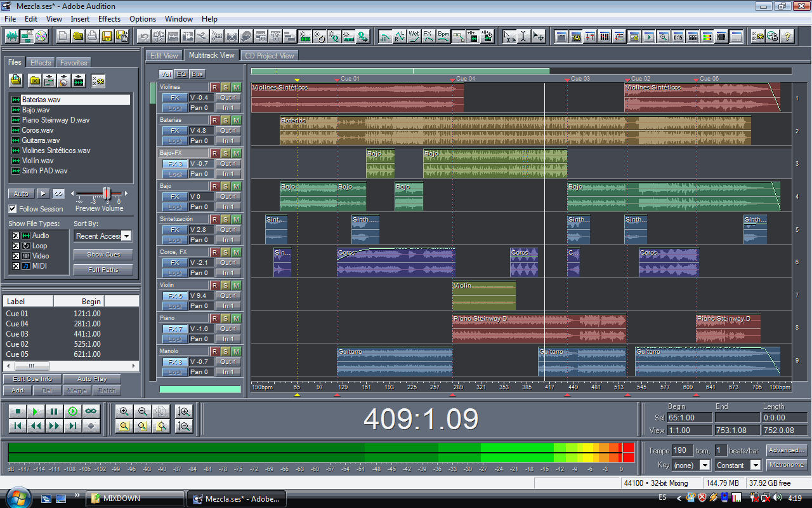Image resolution: width=812 pixels, height=508 pixels.
Task: Start recording with record button
Action: click(91, 426)
